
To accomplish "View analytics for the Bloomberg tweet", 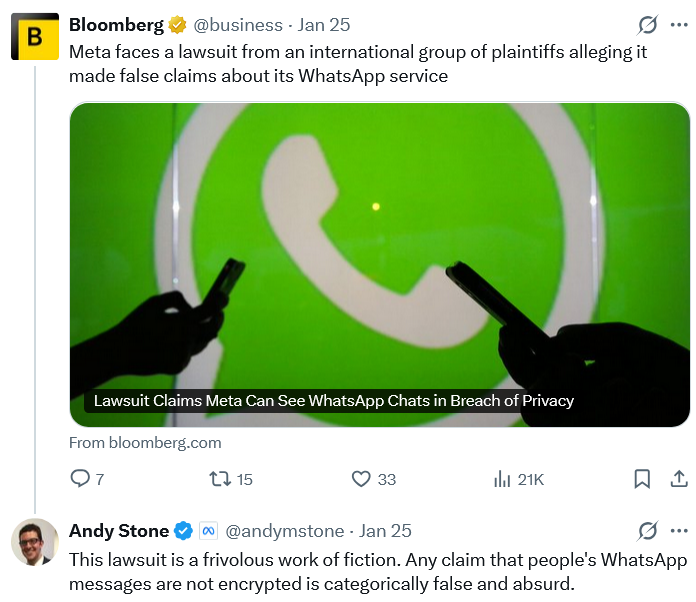I will coord(503,479).
